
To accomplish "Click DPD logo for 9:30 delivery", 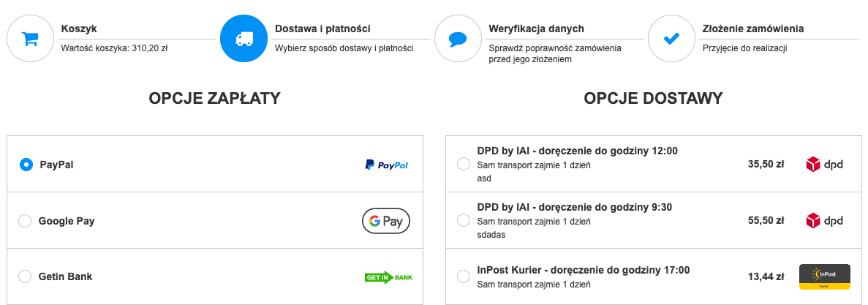I will point(824,220).
